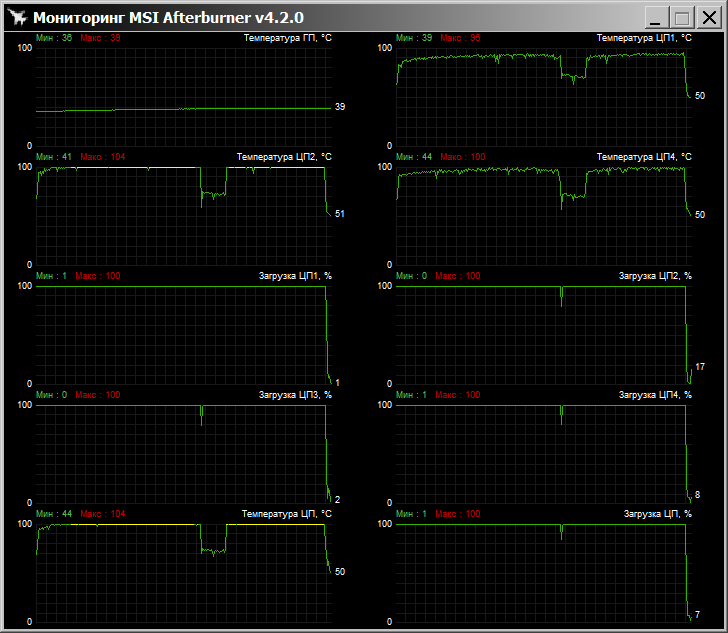728x633 pixels.
Task: Minimize the monitoring window
Action: click(656, 18)
